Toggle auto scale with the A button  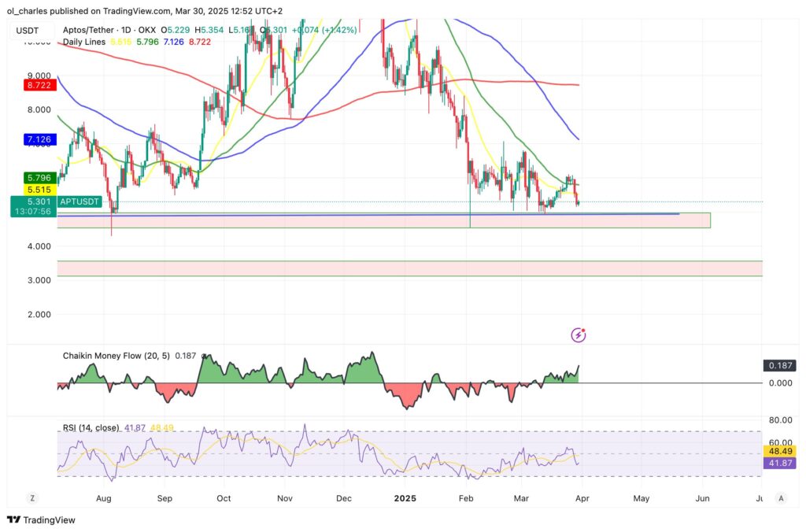tap(779, 497)
